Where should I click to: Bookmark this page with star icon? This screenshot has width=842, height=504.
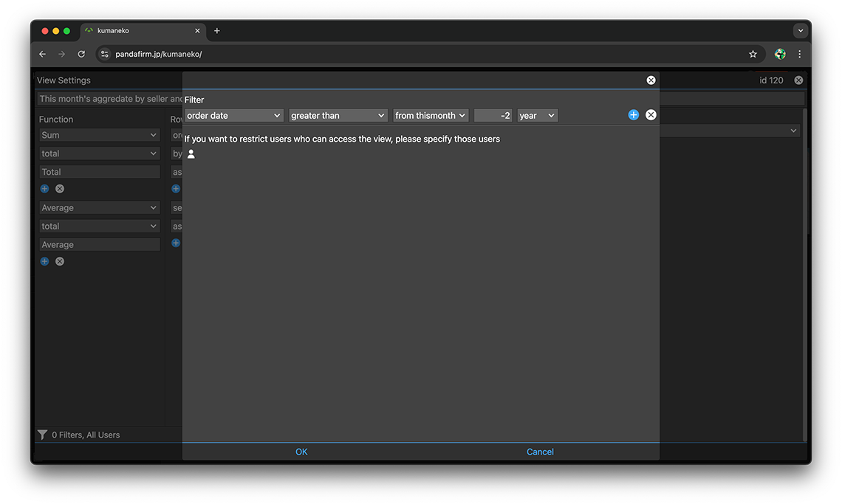(753, 54)
